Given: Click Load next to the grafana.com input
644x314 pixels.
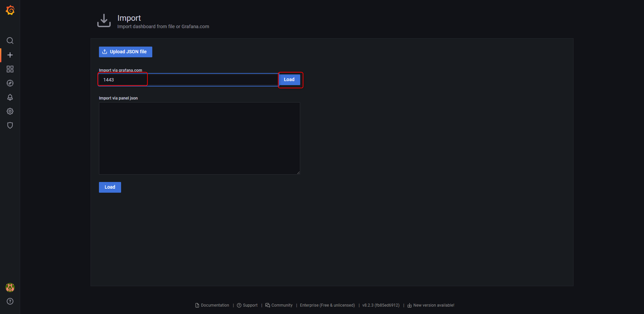Looking at the screenshot, I should 289,80.
